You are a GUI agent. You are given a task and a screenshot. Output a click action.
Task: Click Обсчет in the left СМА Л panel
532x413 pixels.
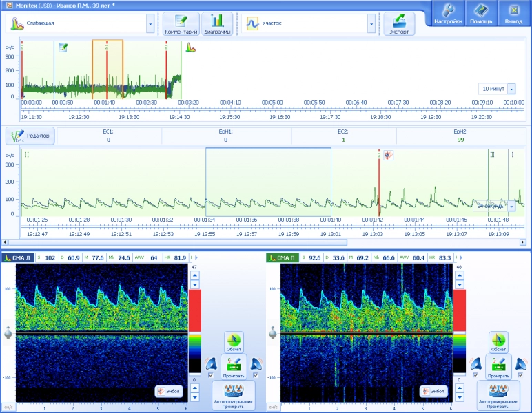click(234, 342)
